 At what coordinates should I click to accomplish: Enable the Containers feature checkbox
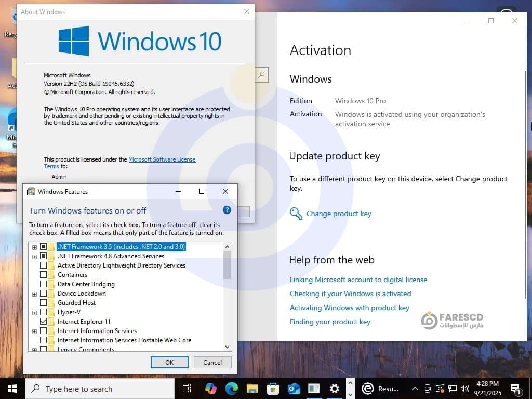coord(44,275)
